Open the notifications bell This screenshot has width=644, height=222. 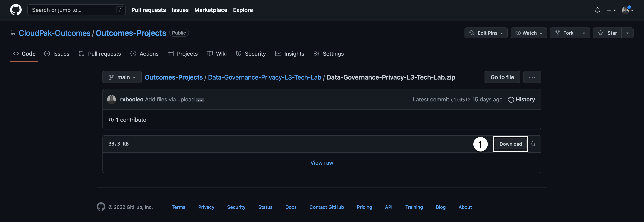597,10
